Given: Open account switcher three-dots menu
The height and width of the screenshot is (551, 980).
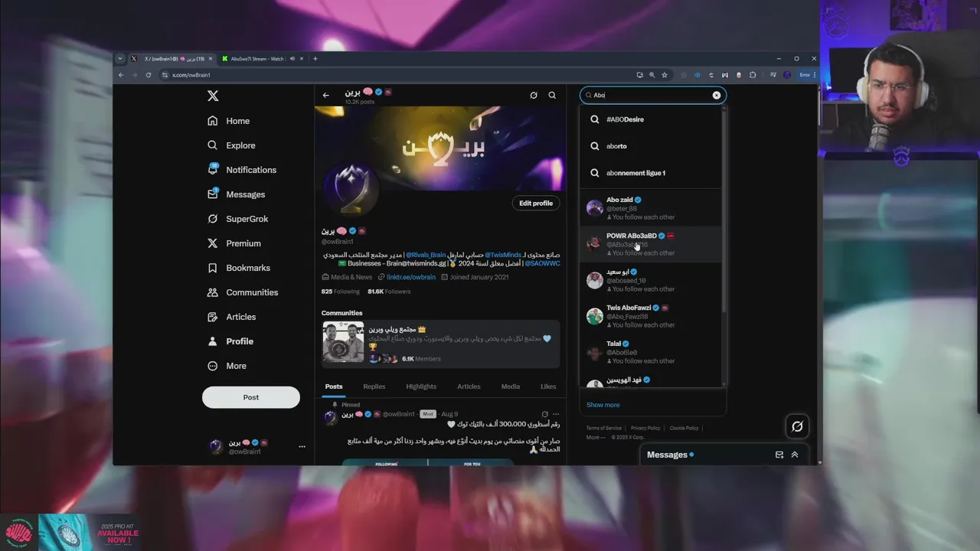Looking at the screenshot, I should [302, 447].
